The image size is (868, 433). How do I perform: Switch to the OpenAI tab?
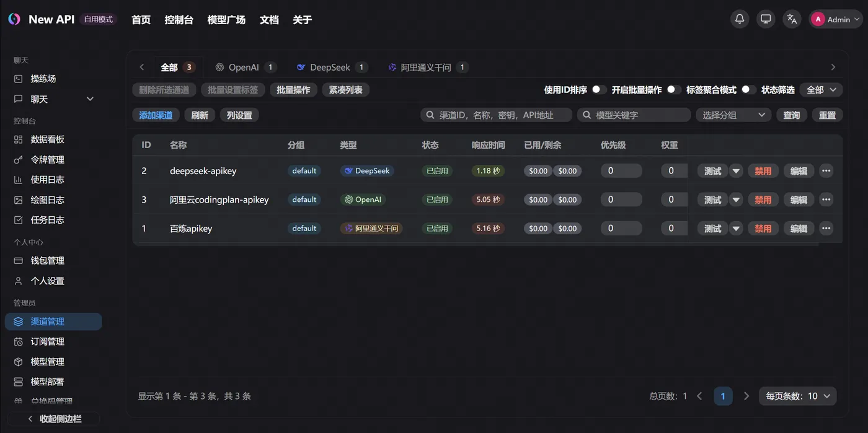click(246, 67)
